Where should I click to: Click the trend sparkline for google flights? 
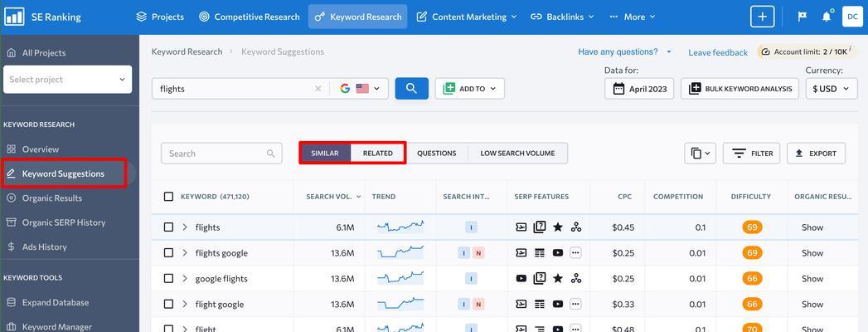[x=400, y=277]
